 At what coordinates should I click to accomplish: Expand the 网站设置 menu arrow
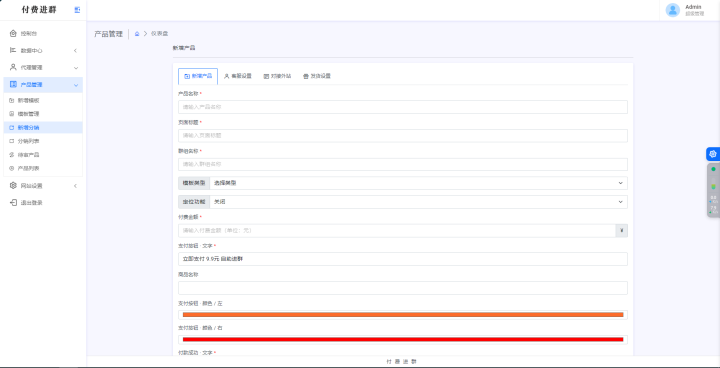pos(75,186)
